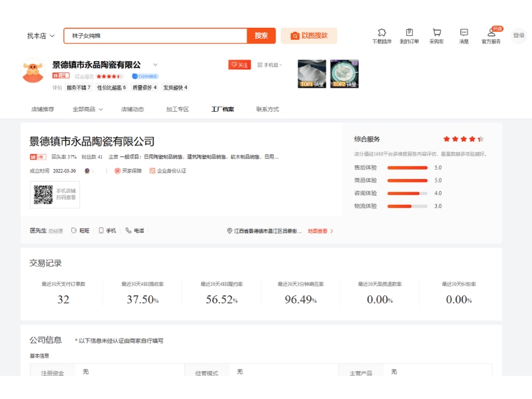
Task: Click the TOP1 product thumbnail
Action: [312, 74]
